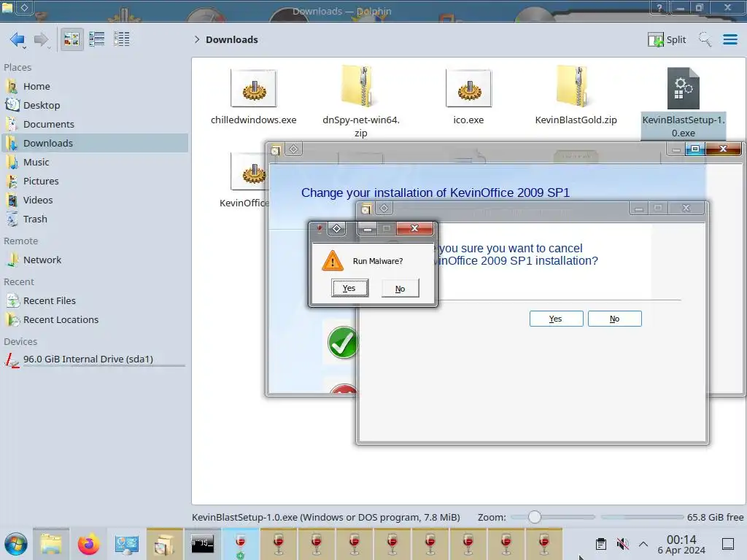The width and height of the screenshot is (747, 560).
Task: Toggle keep-above diamond on cancel dialog
Action: pos(384,208)
